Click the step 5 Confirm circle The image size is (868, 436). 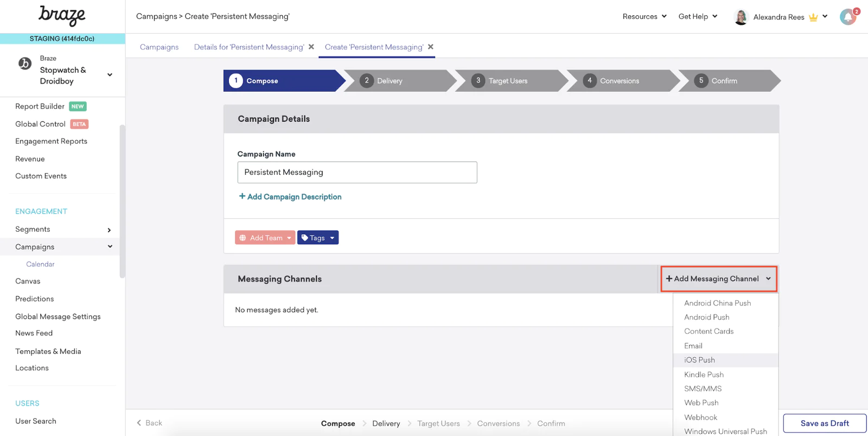(701, 81)
